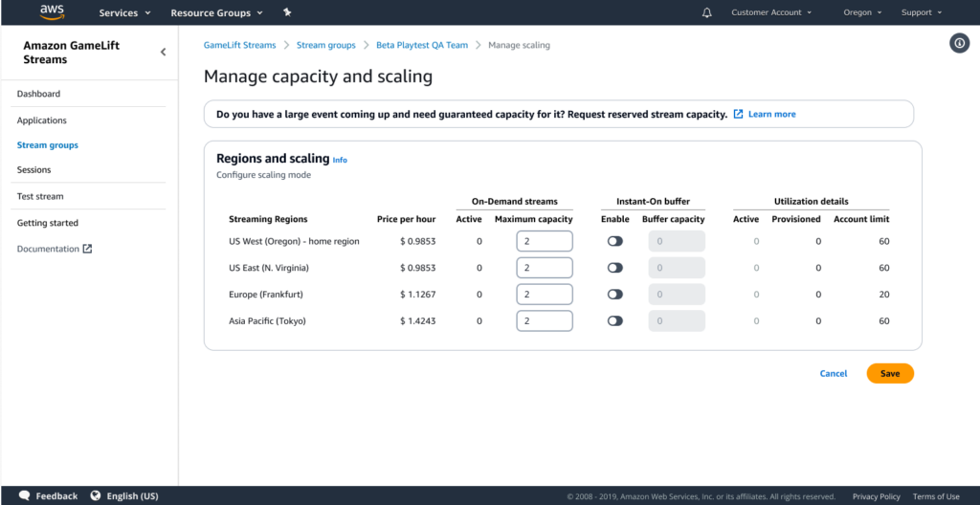Click price $ 1.4243 for Asia Pacific (Tokyo)
Screen dimensions: 980x505
click(x=418, y=320)
